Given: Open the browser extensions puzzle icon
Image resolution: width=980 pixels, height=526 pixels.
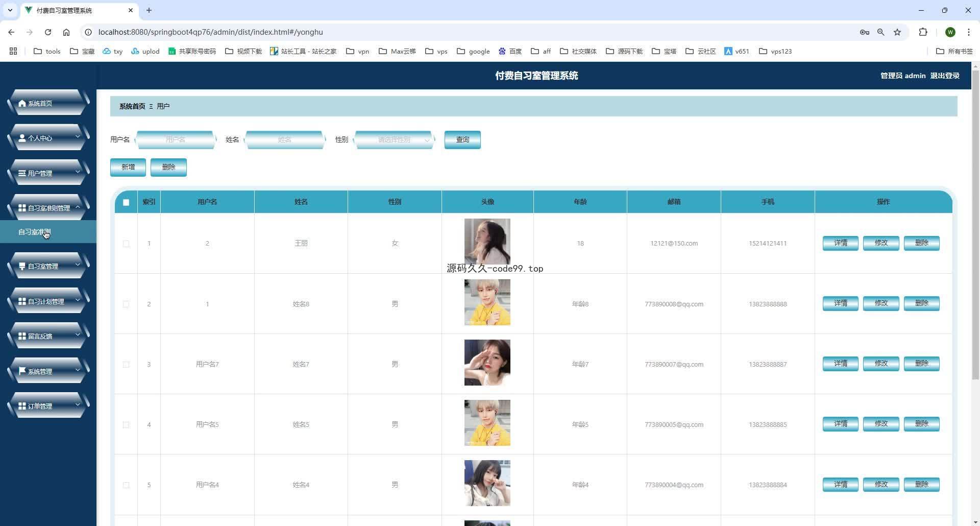Looking at the screenshot, I should 923,32.
